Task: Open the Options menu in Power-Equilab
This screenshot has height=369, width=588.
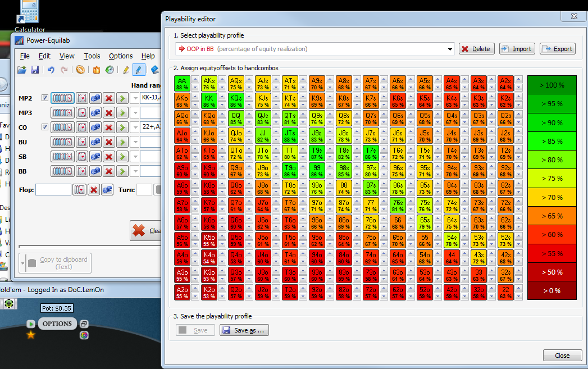Action: [x=121, y=56]
